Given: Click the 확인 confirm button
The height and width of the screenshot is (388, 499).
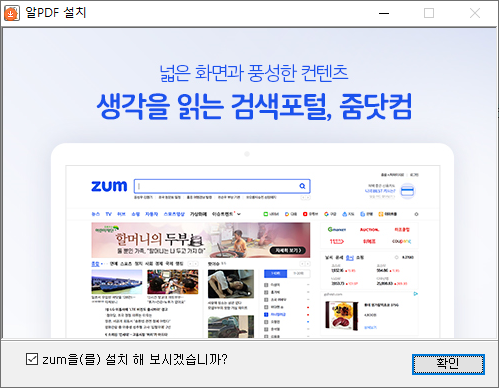Looking at the screenshot, I should point(448,364).
